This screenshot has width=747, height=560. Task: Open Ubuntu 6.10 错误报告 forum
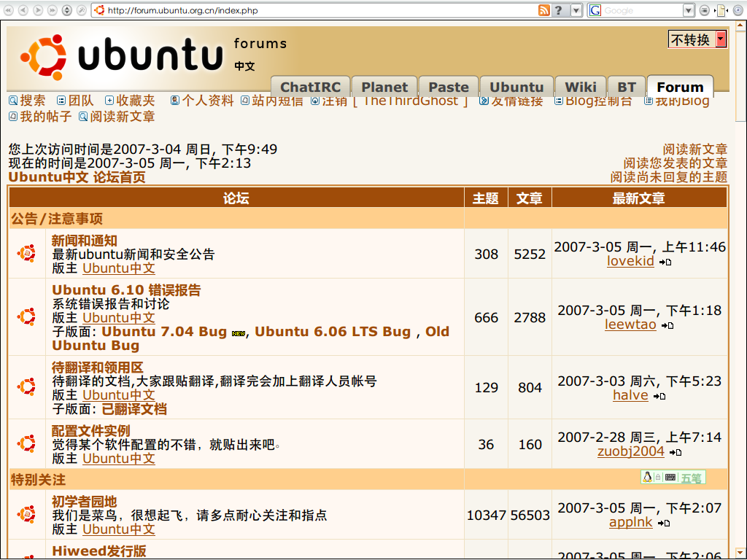click(x=126, y=290)
